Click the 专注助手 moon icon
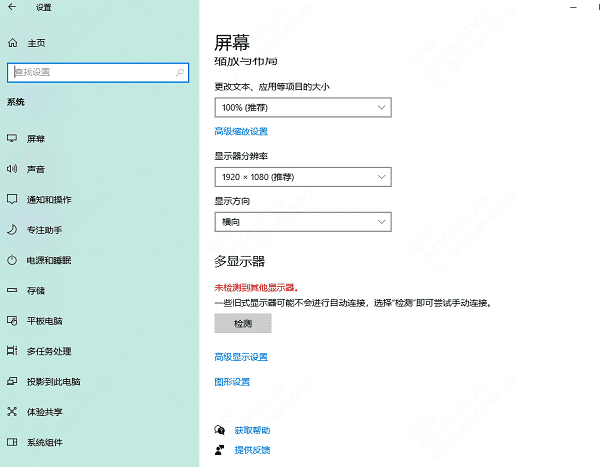The image size is (600, 467). (13, 230)
